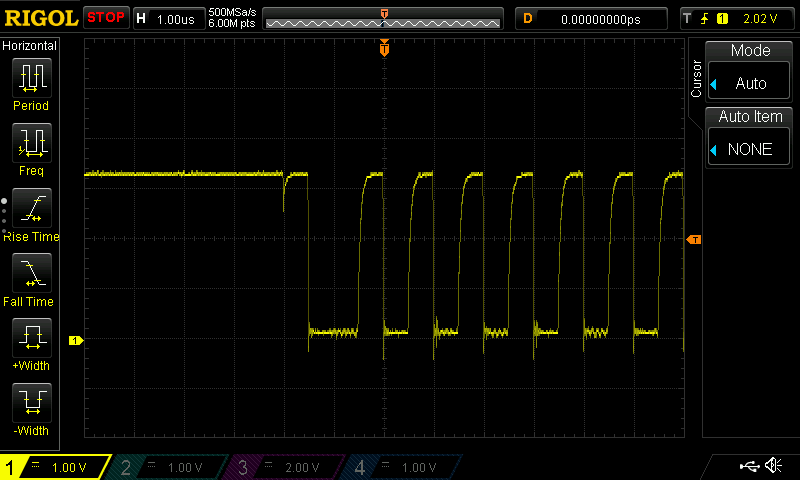Viewport: 800px width, 480px height.
Task: Click the trigger source channel 1 badge
Action: (x=722, y=19)
